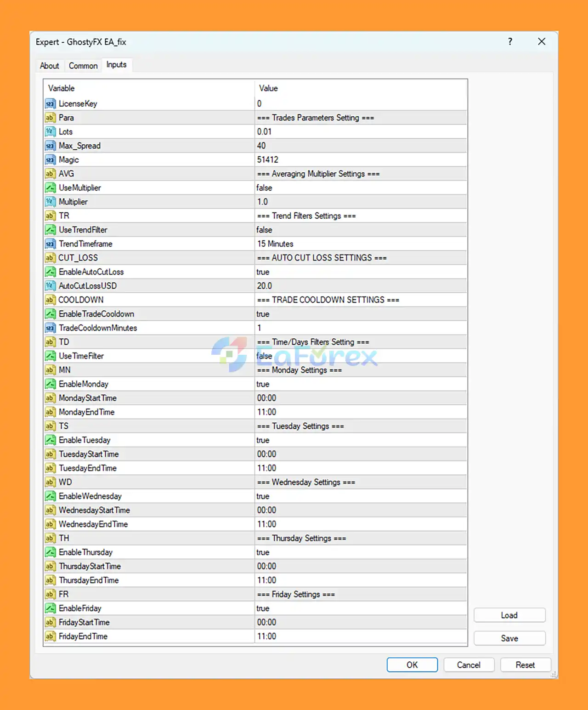The height and width of the screenshot is (710, 588).
Task: Select the Magic number row icon
Action: tap(50, 160)
